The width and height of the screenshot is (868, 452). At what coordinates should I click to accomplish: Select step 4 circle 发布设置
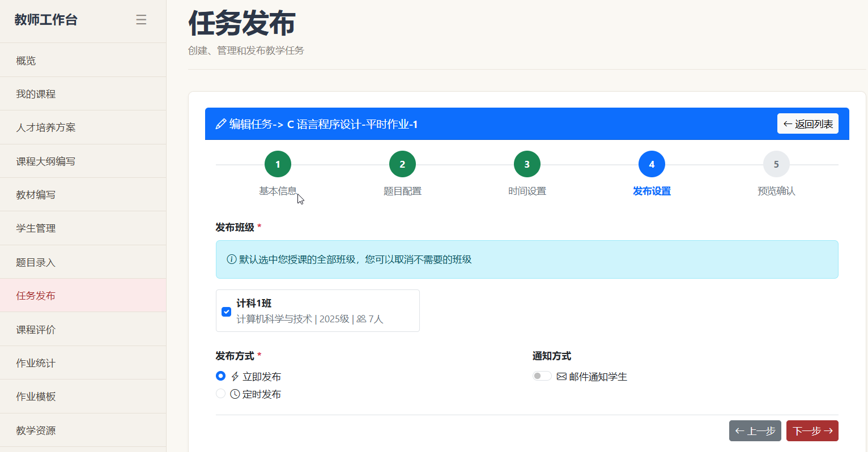[x=652, y=164]
